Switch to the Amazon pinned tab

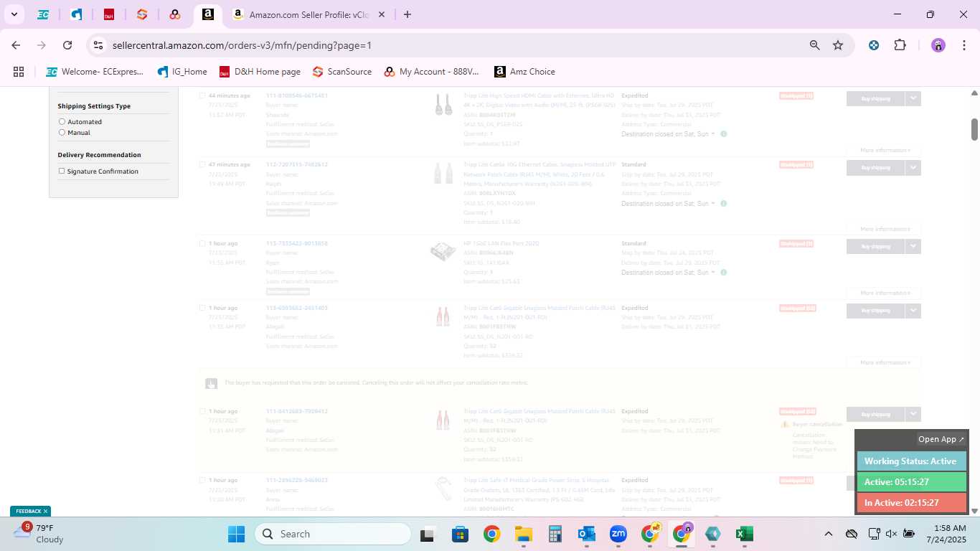click(207, 14)
